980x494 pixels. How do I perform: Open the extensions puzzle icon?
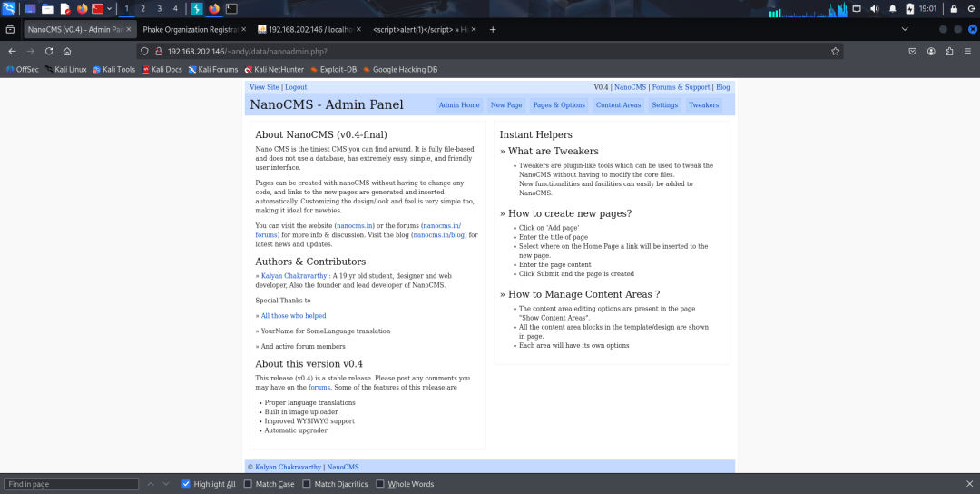(949, 51)
